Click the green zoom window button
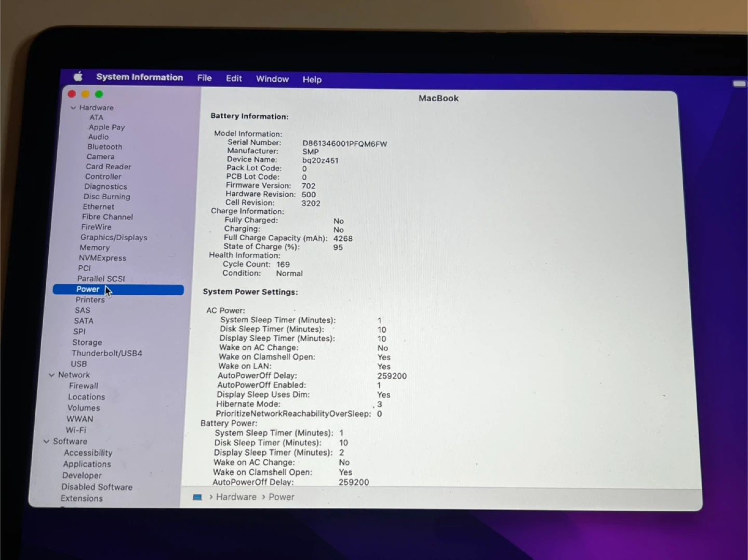 point(99,94)
